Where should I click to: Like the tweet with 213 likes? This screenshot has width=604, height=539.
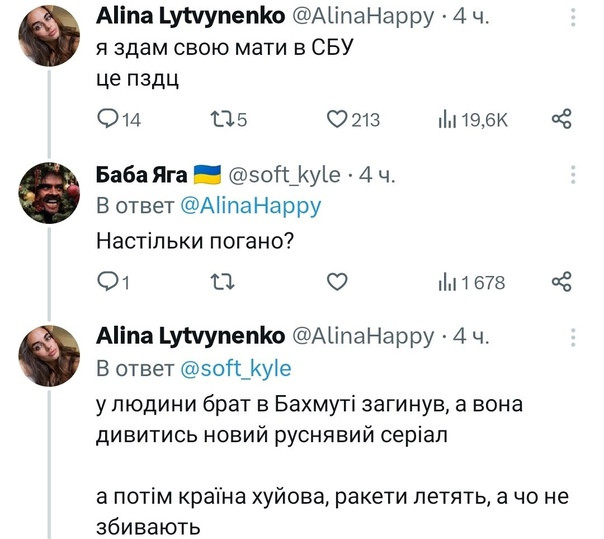(337, 120)
